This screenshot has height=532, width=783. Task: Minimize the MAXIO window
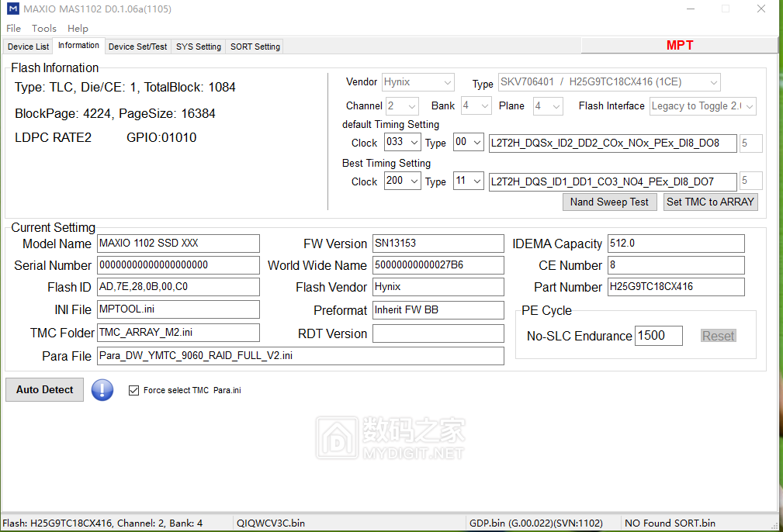[x=691, y=9]
